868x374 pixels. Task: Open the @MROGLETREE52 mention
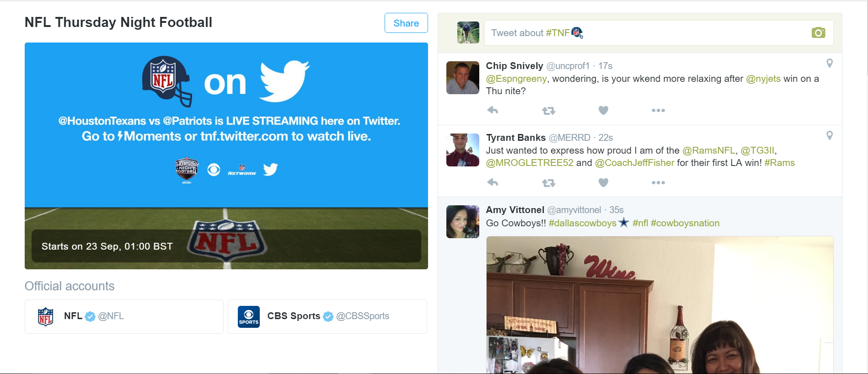pyautogui.click(x=530, y=163)
